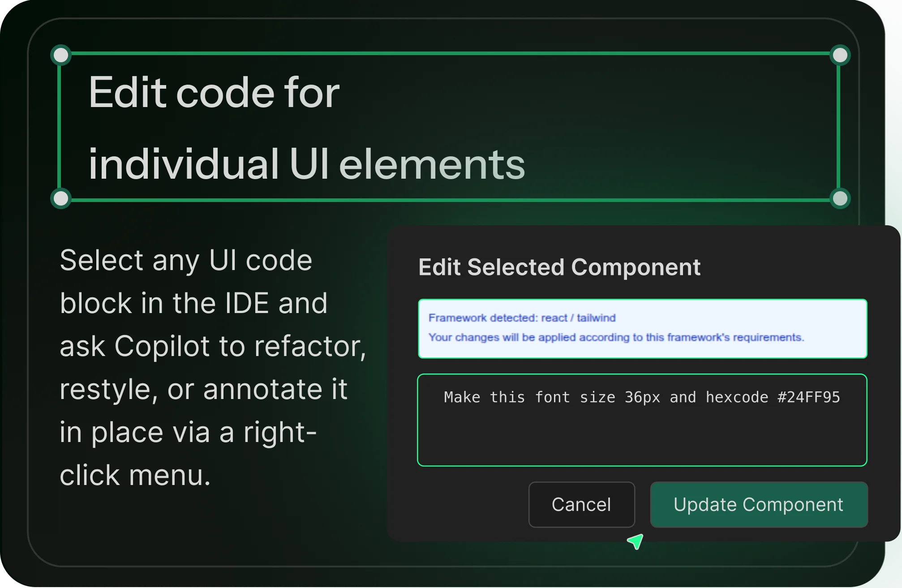Select the Edit Selected Component dialog title
The height and width of the screenshot is (588, 902).
(x=559, y=267)
